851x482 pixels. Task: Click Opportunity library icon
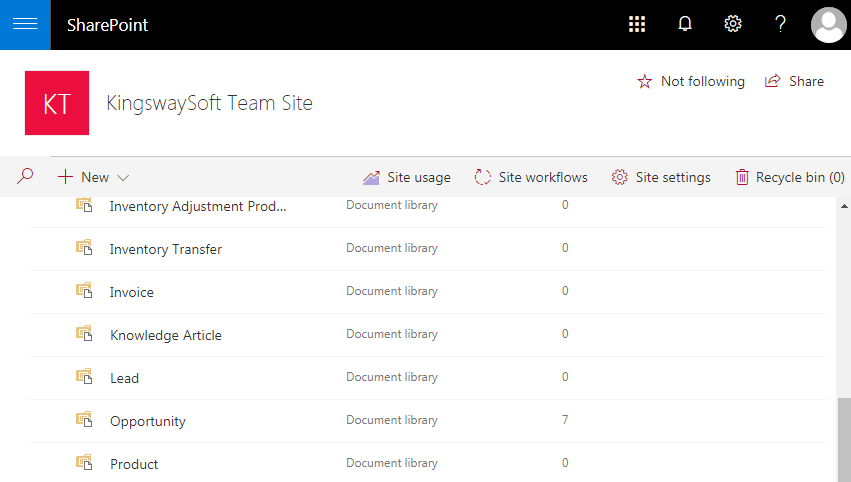84,420
